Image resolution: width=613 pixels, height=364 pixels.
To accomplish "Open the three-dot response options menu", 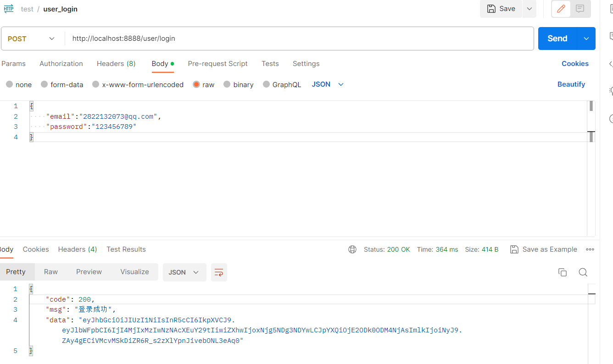I will 590,249.
